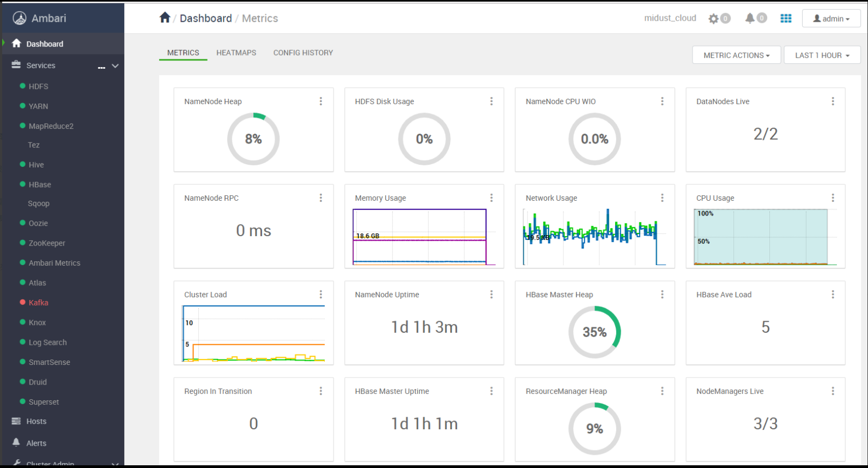Open Network Usage widget options menu

pyautogui.click(x=662, y=198)
